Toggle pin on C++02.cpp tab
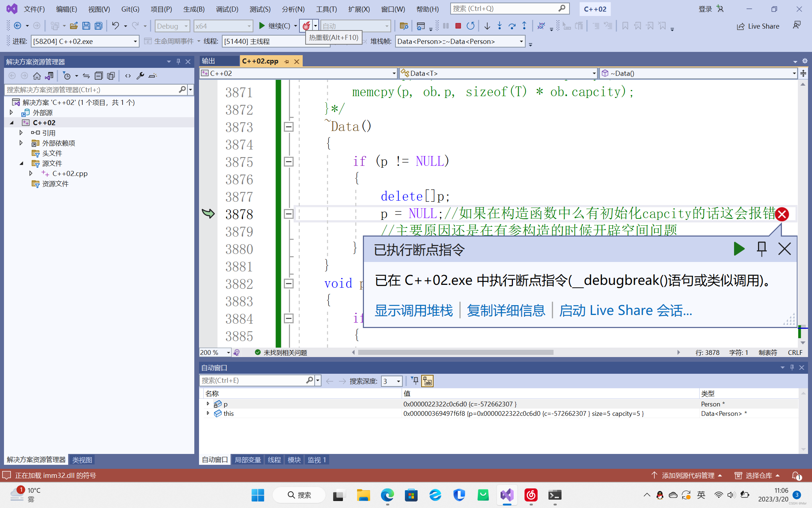 pyautogui.click(x=287, y=62)
